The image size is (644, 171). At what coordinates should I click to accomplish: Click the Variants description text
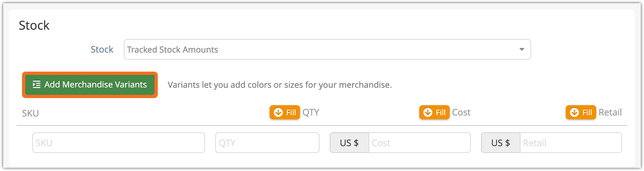tap(280, 85)
